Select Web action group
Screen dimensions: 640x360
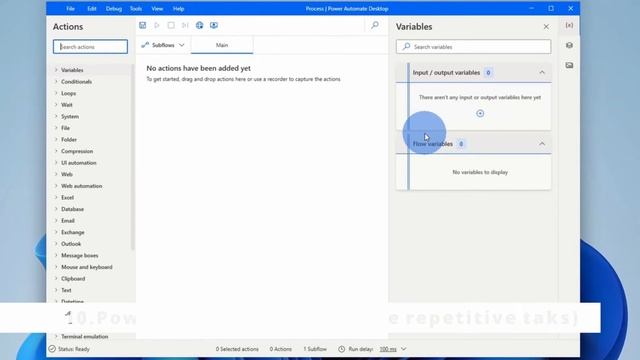click(67, 174)
